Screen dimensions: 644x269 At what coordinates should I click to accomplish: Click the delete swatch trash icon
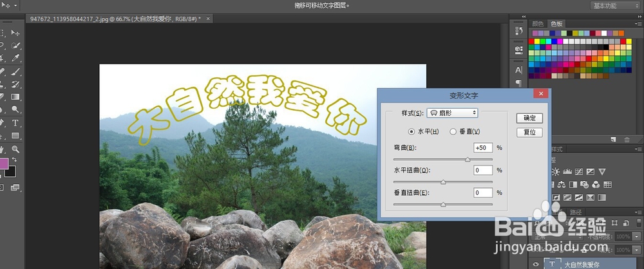point(627,140)
